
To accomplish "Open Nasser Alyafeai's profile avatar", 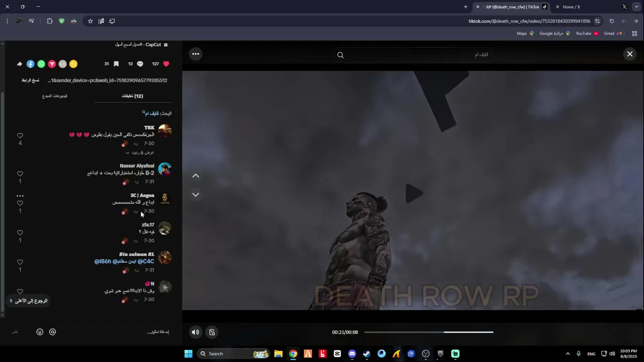I will click(x=165, y=169).
